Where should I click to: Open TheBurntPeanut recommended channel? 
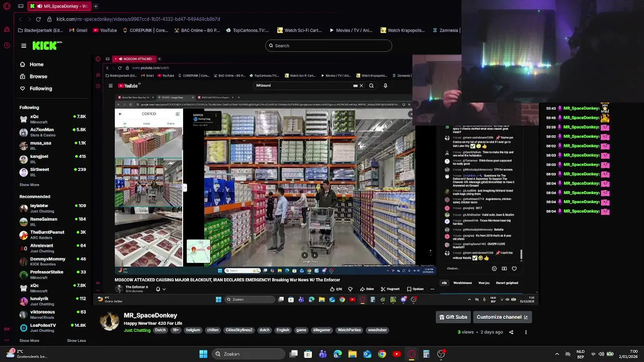tap(53, 235)
